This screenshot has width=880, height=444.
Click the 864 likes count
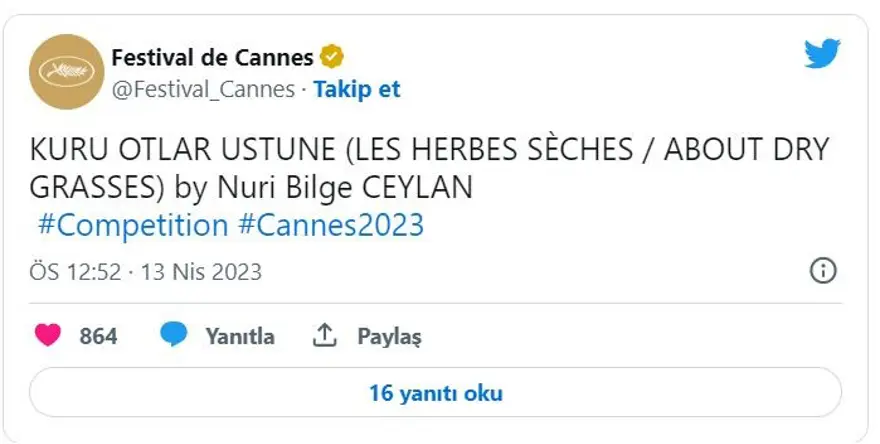(x=98, y=337)
